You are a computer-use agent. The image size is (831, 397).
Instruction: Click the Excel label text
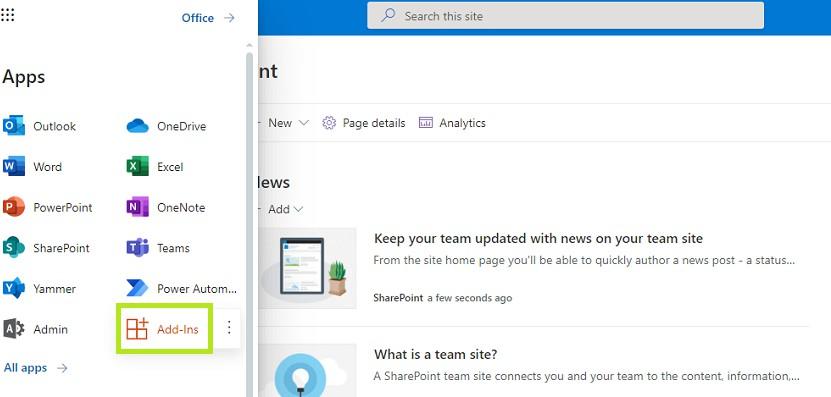170,167
